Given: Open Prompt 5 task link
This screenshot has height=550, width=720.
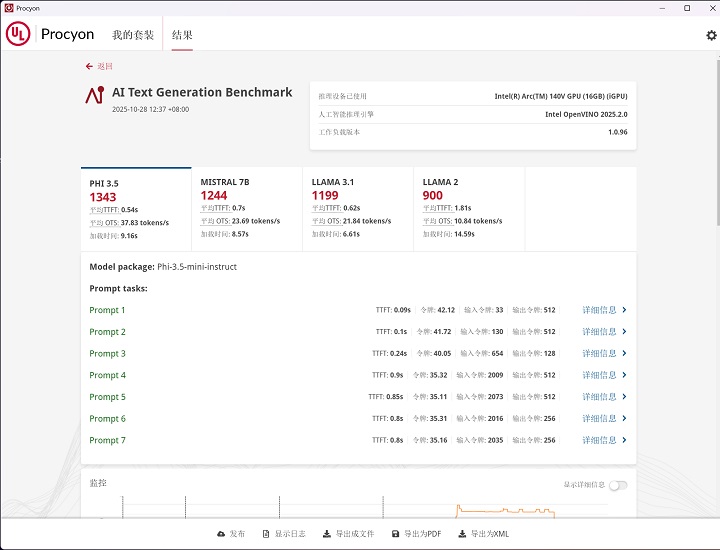Looking at the screenshot, I should click(107, 397).
